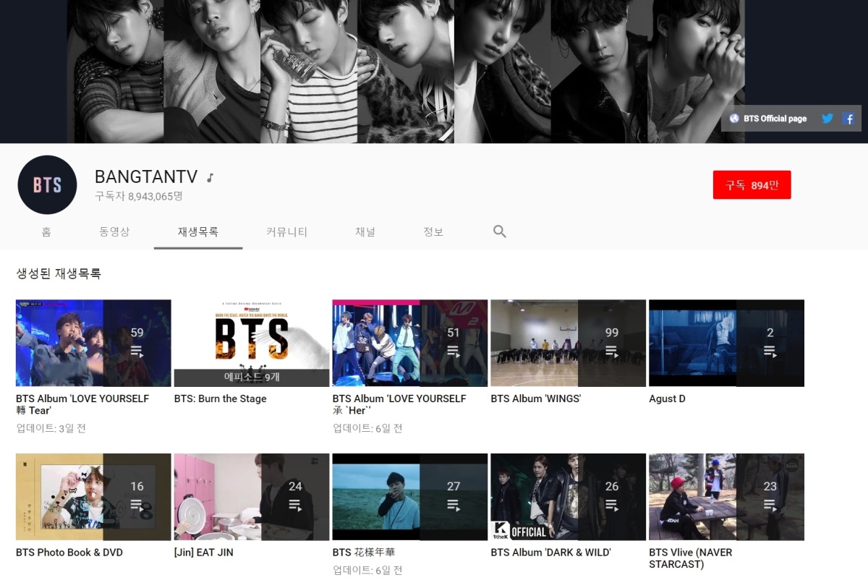Switch to the 동영상 tab

pos(114,232)
